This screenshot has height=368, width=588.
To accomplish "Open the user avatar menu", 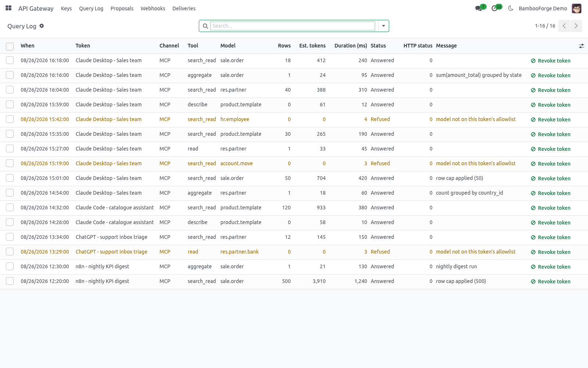I will 577,8.
